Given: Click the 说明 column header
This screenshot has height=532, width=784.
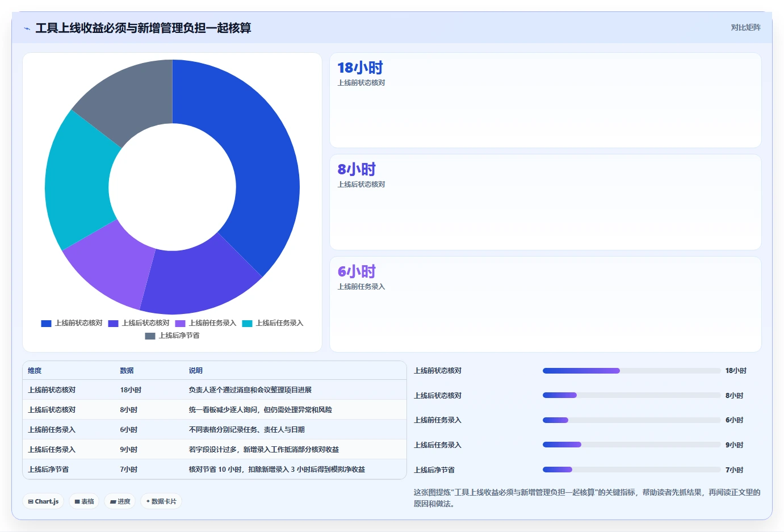Looking at the screenshot, I should 196,371.
